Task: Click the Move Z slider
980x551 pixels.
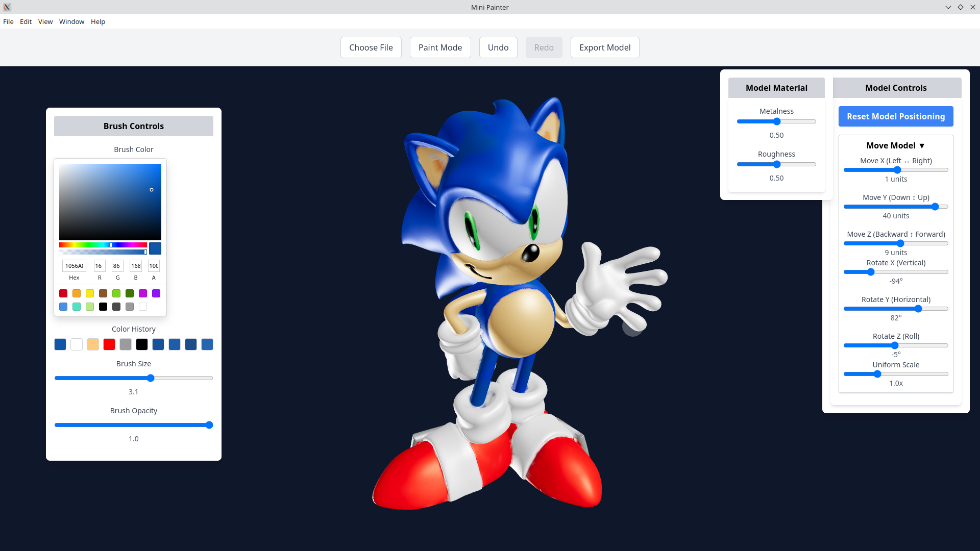Action: point(896,243)
